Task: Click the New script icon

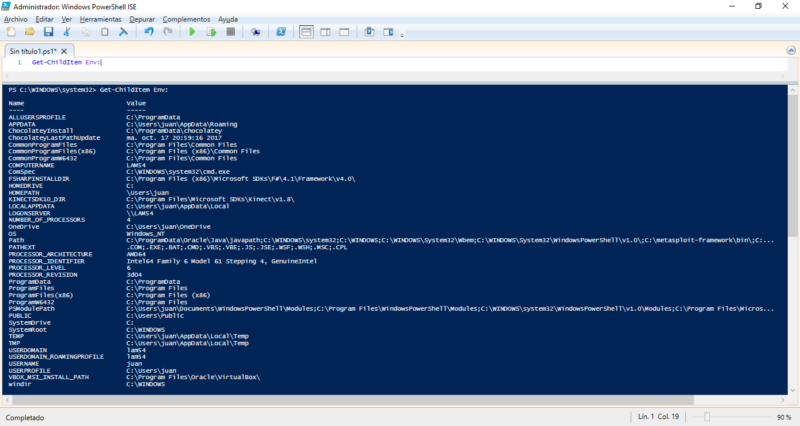Action: 9,32
